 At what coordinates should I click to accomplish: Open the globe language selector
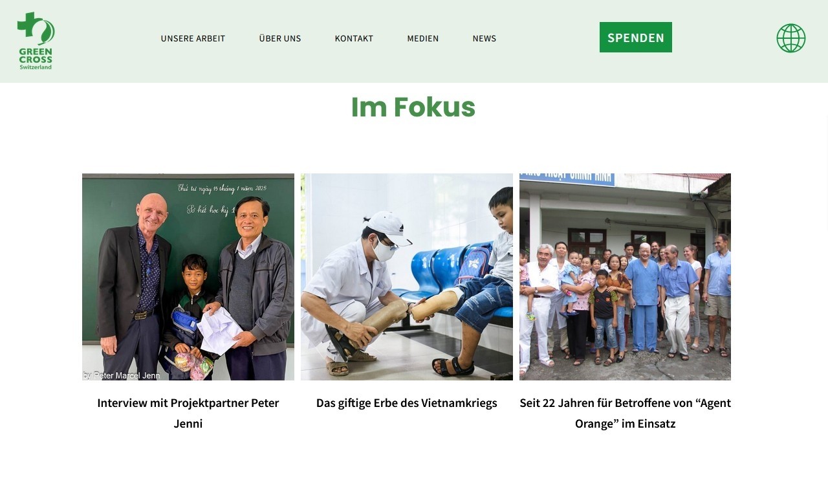(x=791, y=38)
